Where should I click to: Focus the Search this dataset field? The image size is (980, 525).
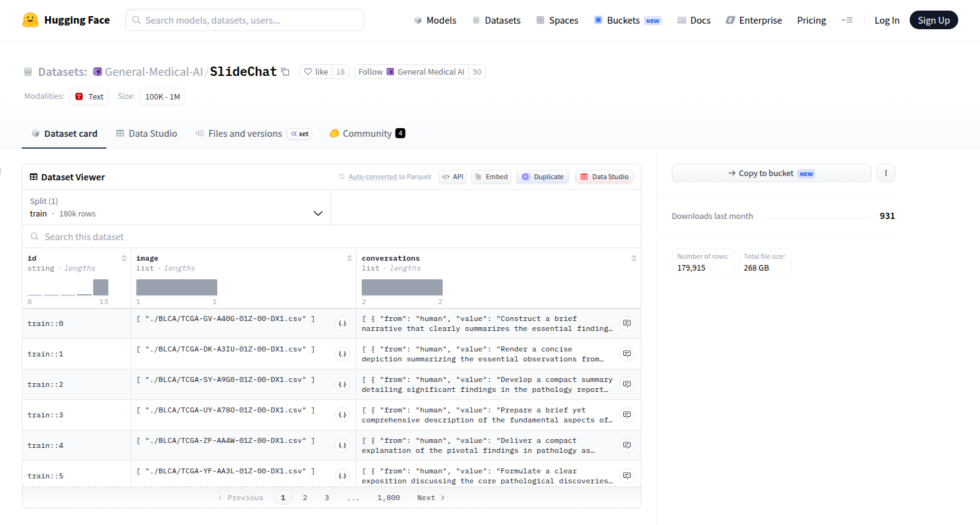(331, 236)
